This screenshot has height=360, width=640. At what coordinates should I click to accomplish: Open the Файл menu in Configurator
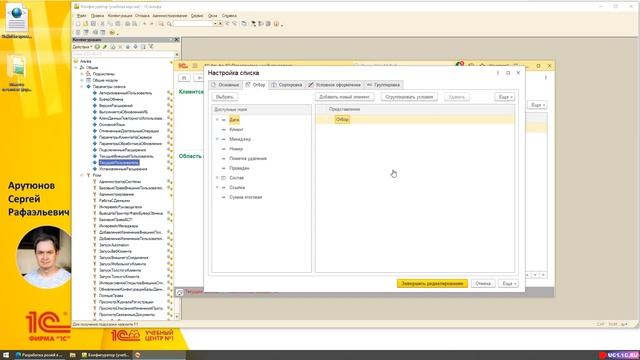(81, 16)
